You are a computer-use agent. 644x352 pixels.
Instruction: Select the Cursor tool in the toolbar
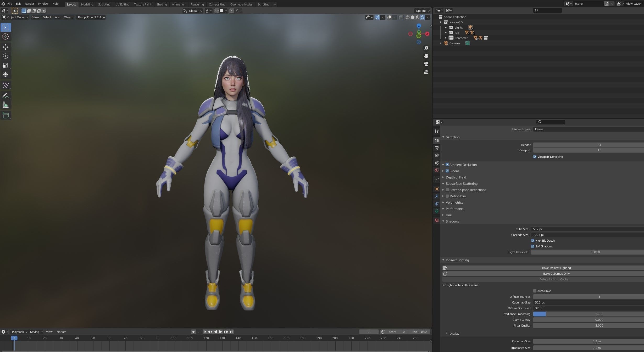tap(5, 37)
